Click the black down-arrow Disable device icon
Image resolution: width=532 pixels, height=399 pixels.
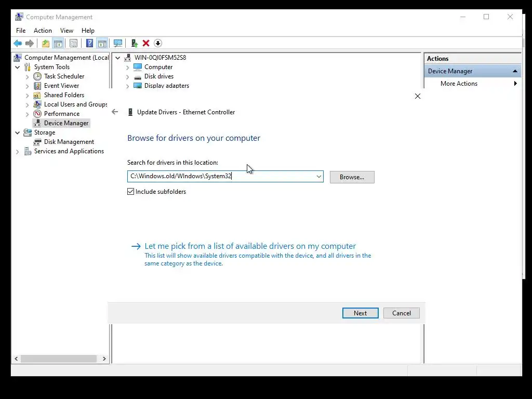click(x=158, y=43)
